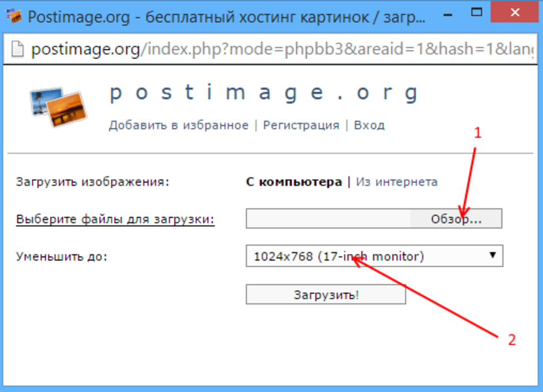This screenshot has height=392, width=543.
Task: Click the Загрузить! upload button
Action: [x=326, y=295]
